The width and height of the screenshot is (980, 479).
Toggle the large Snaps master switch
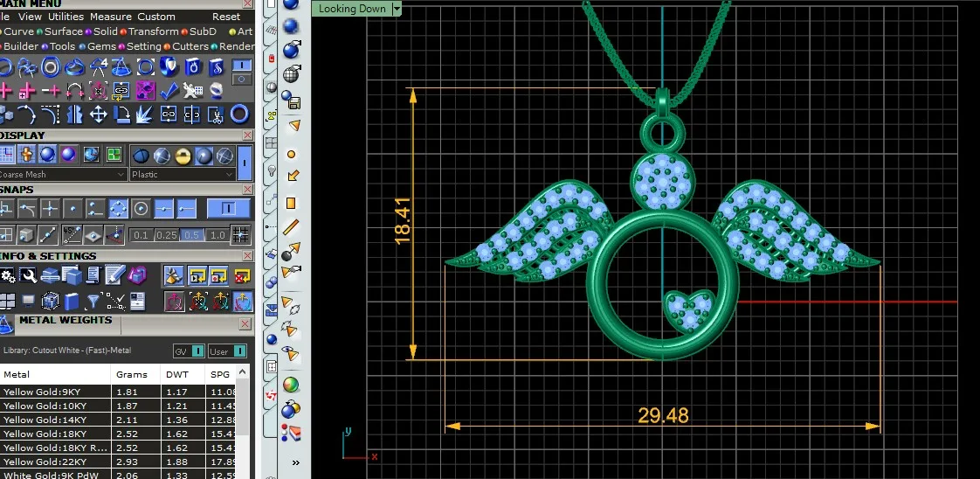[228, 209]
